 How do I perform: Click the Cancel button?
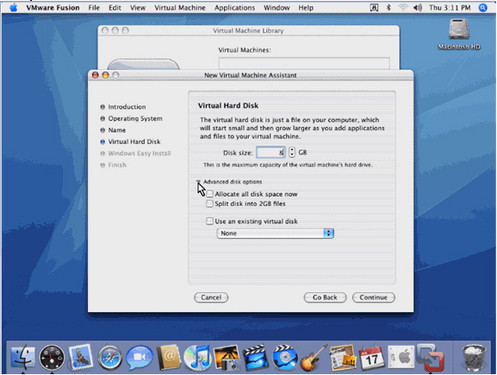211,297
